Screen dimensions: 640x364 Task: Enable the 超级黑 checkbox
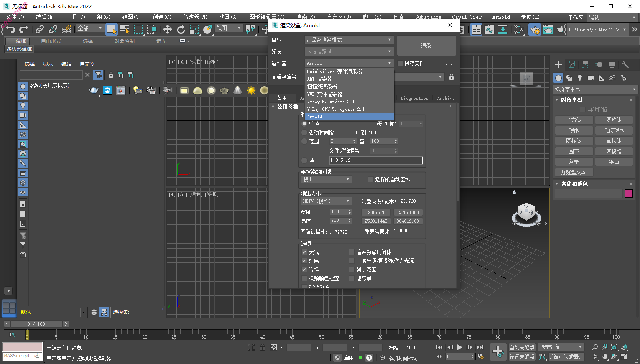352,278
